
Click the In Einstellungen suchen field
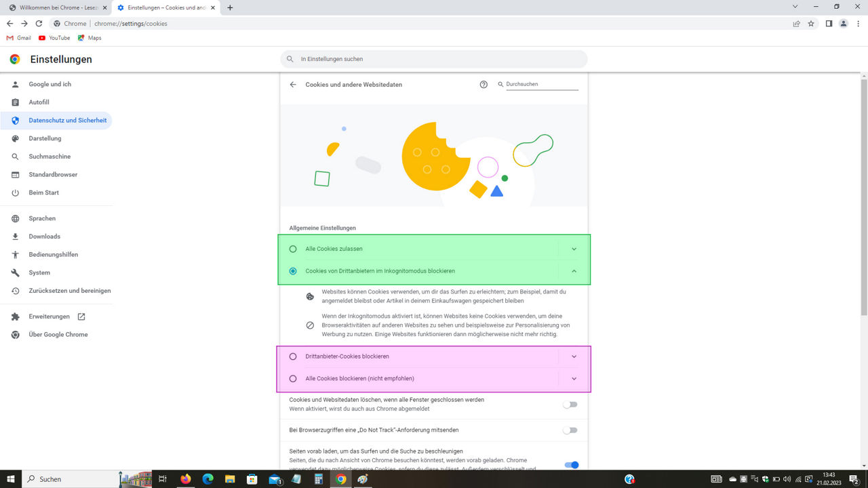(434, 59)
